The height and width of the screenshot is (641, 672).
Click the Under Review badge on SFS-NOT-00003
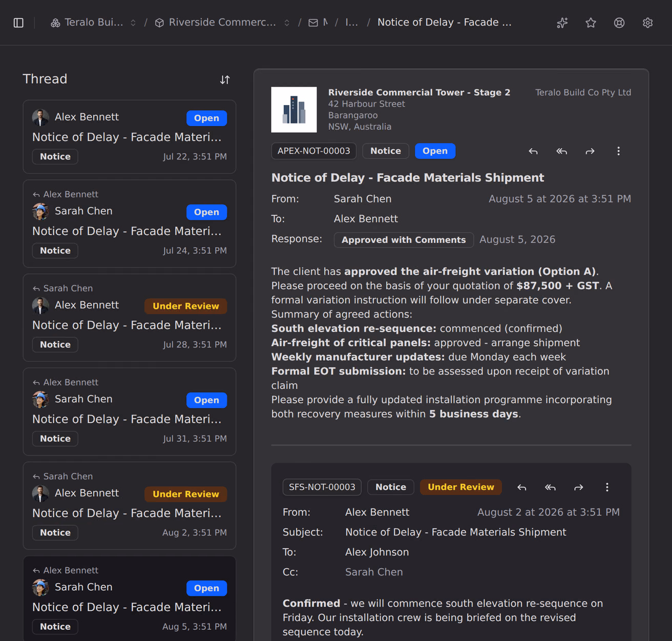(461, 487)
